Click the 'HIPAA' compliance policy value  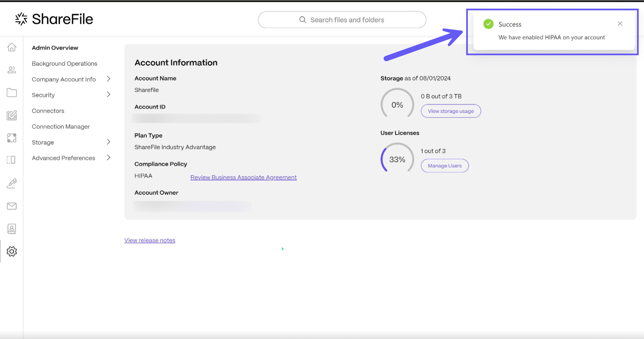143,176
